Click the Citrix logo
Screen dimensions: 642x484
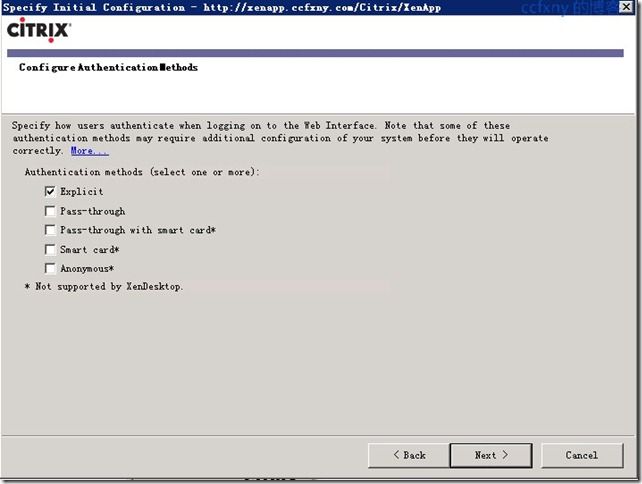tap(39, 30)
